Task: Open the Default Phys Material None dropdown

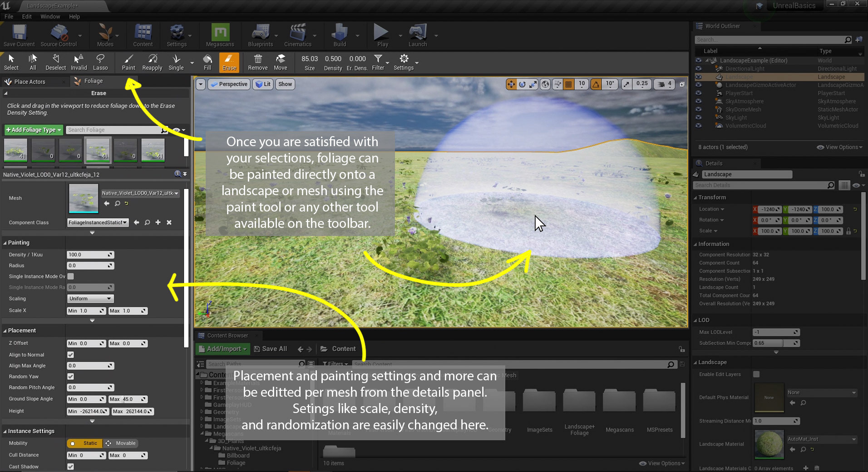Action: [822, 393]
